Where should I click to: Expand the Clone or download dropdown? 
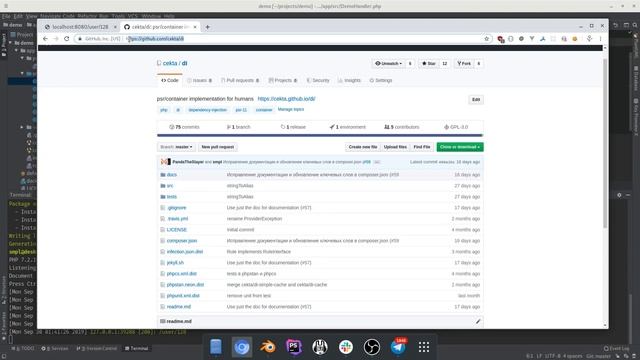(460, 147)
